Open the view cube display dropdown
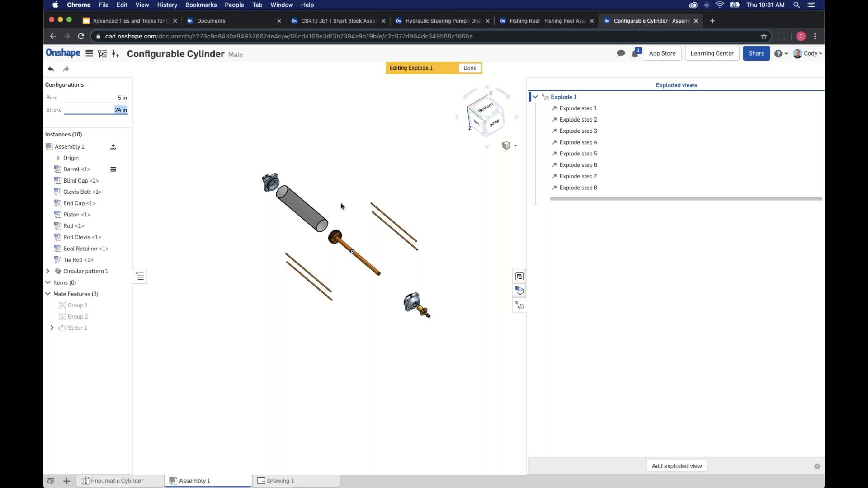This screenshot has height=488, width=868. (509, 145)
